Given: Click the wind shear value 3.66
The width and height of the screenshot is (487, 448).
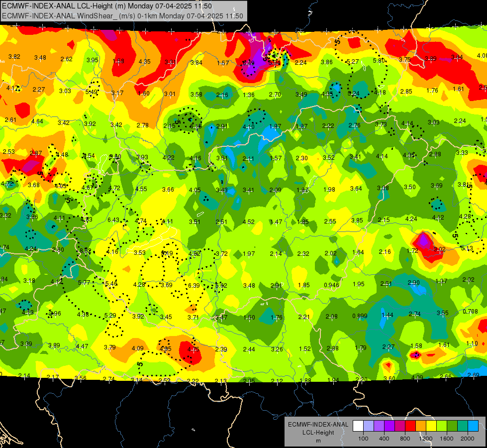Looking at the screenshot, I should click(168, 189).
